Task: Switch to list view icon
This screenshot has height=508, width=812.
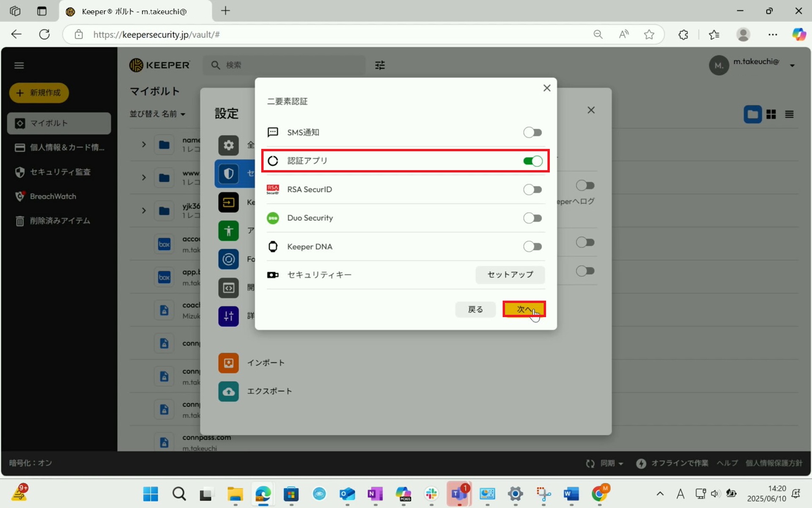Action: [789, 114]
